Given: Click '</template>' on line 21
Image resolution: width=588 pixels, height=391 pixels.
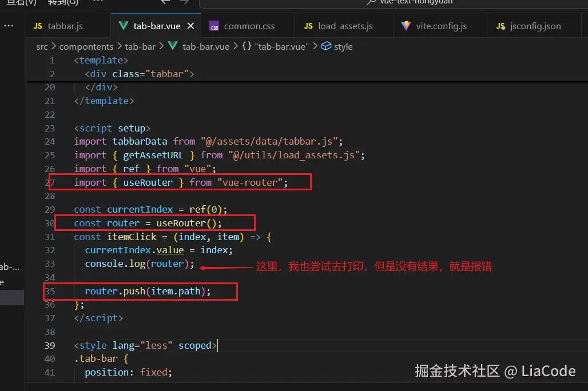Looking at the screenshot, I should 104,101.
